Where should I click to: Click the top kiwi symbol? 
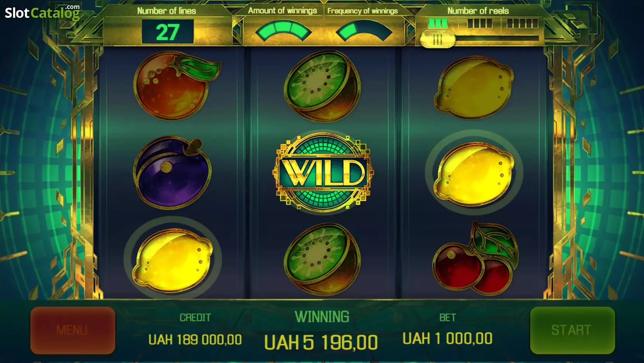coord(322,86)
